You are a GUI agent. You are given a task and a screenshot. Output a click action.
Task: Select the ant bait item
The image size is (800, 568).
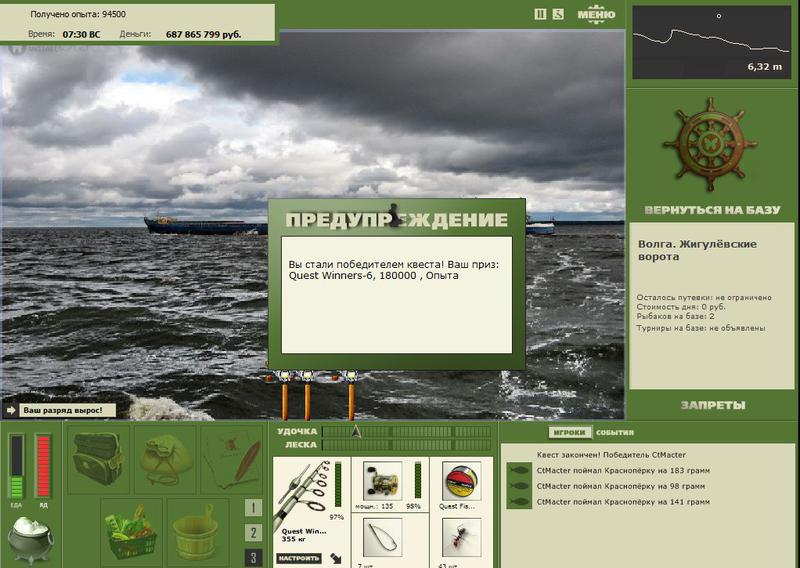point(461,537)
